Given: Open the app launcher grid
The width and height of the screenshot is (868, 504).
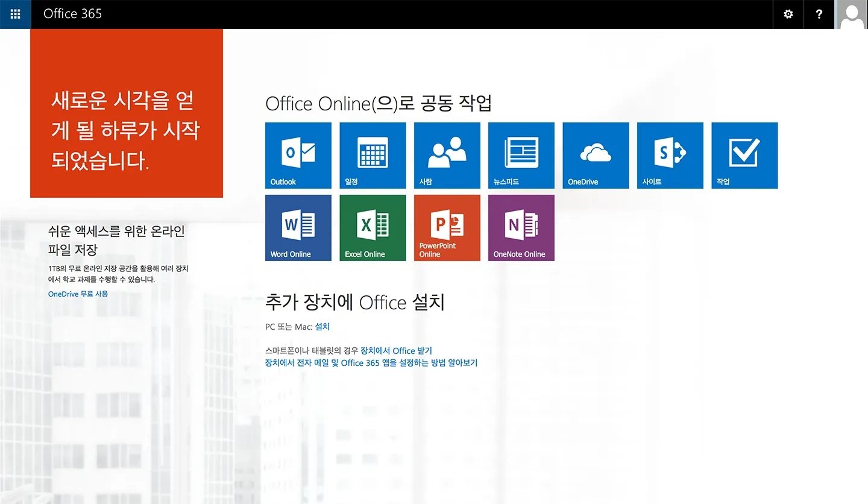Looking at the screenshot, I should tap(15, 14).
